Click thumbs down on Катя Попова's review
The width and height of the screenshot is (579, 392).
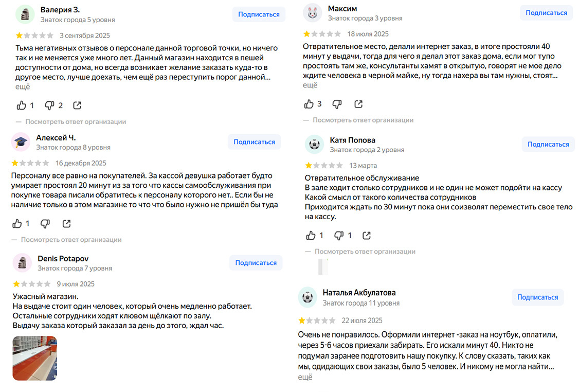[339, 236]
